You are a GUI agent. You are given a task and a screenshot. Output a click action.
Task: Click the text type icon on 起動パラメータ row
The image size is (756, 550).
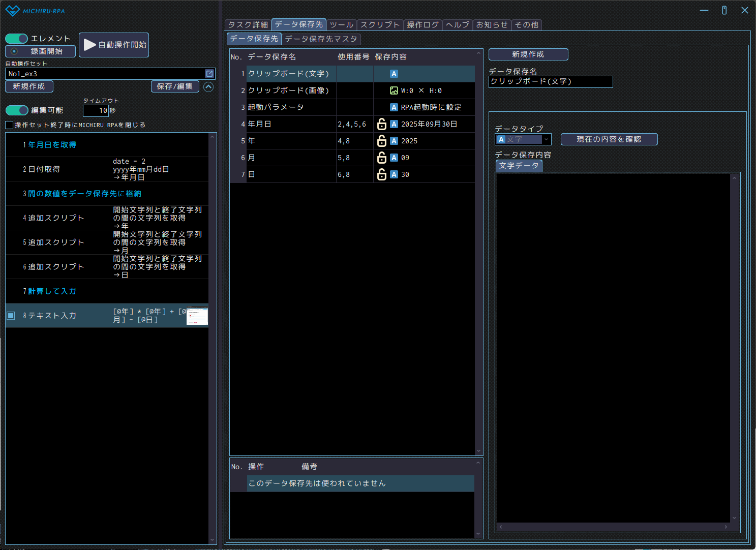tap(394, 107)
